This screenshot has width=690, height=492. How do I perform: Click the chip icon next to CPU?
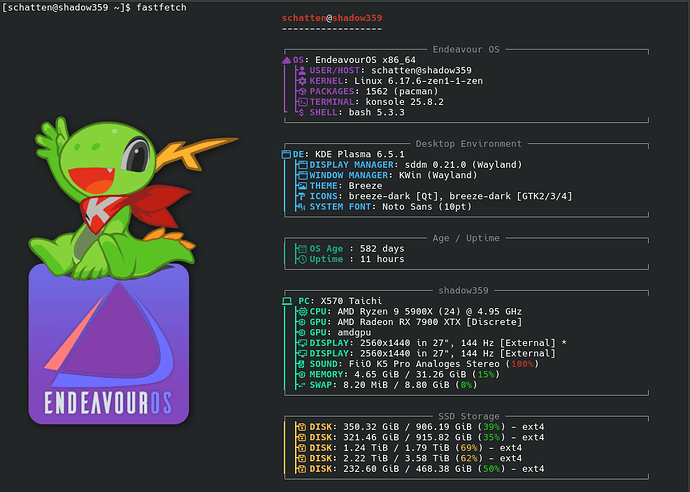coord(302,311)
